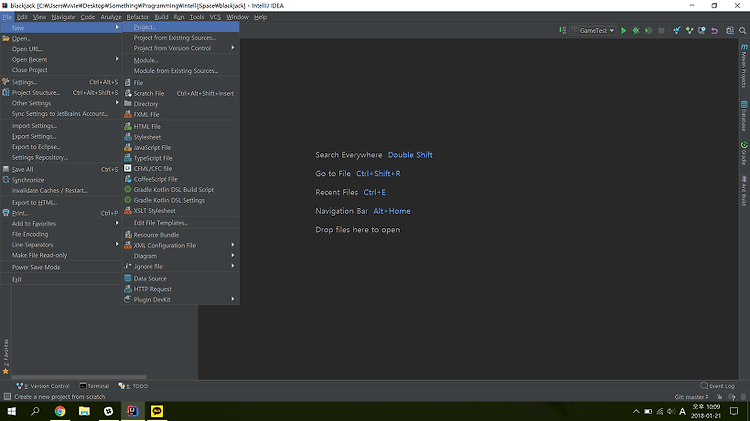The image size is (750, 421).
Task: Create new HTTP Request
Action: point(181,289)
